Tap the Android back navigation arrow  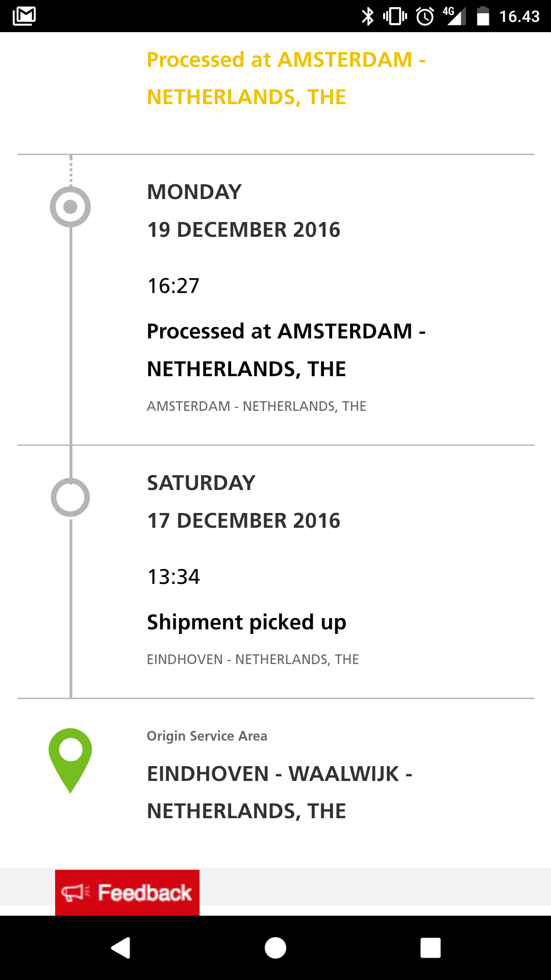coord(121,948)
